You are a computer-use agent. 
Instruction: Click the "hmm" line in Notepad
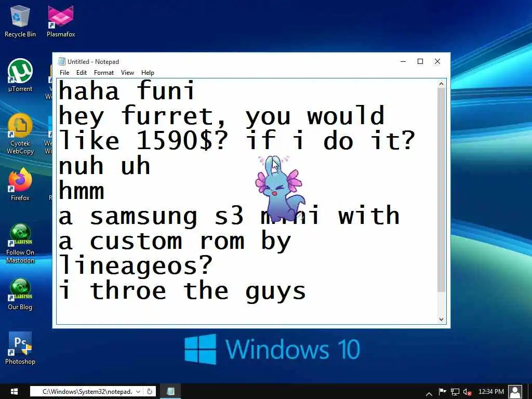point(82,190)
